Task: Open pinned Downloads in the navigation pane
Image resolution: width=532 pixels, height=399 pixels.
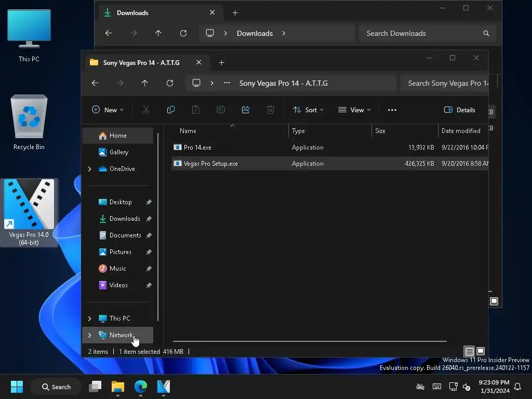Action: (x=118, y=219)
